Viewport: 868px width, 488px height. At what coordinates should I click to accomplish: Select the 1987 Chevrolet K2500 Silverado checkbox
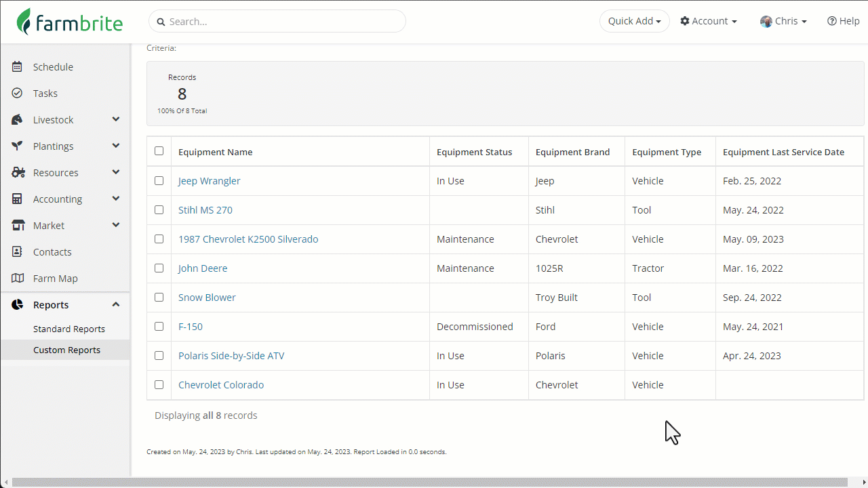159,239
